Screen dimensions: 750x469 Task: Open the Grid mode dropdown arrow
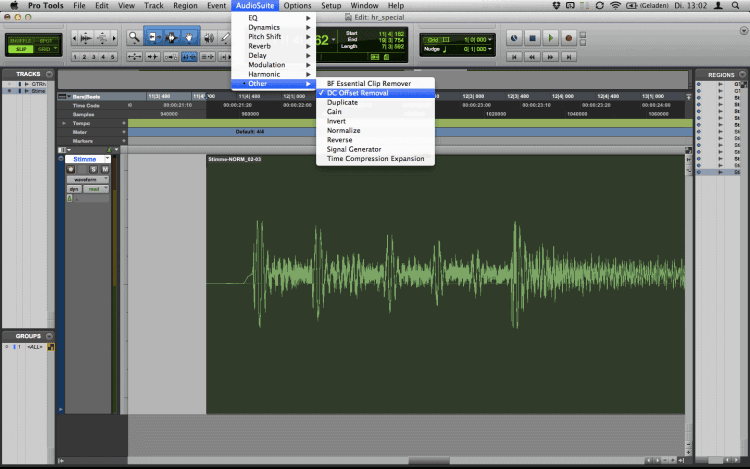55,49
